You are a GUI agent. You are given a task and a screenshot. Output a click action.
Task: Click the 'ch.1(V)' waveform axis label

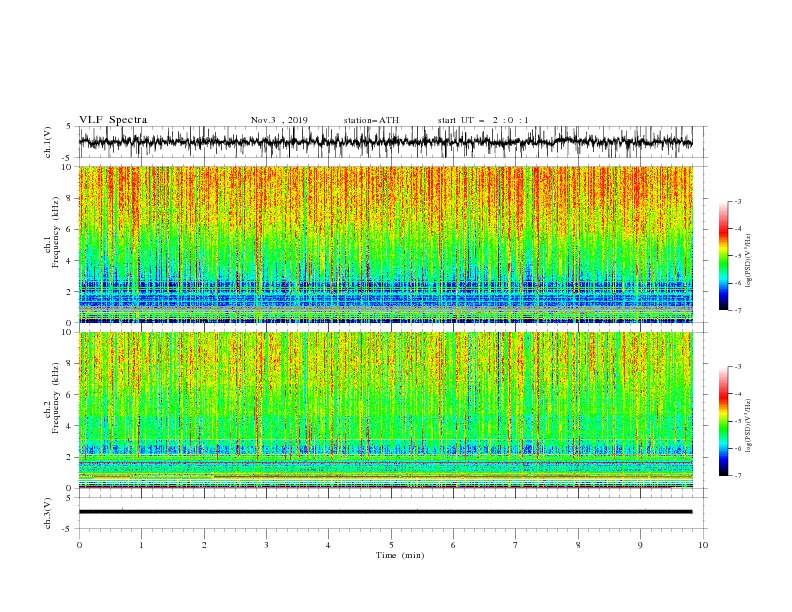[48, 142]
